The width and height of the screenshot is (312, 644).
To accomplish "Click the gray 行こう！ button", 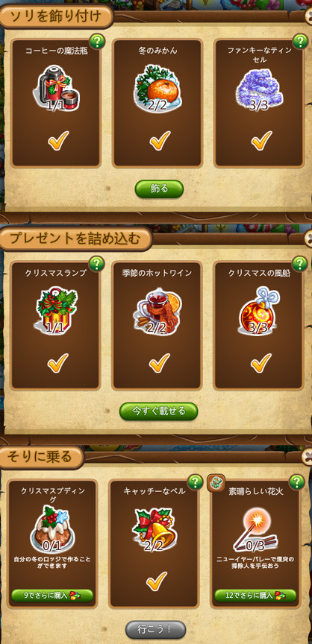I will pos(156,629).
